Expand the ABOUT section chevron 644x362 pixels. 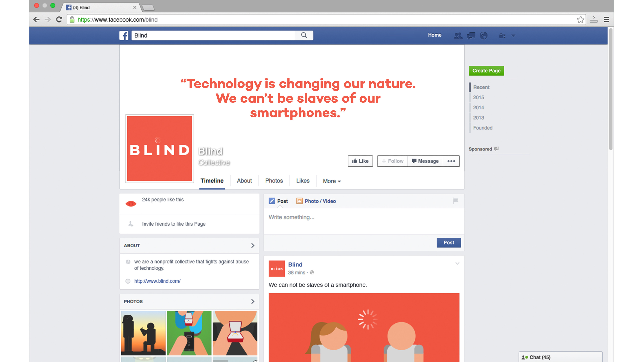(x=253, y=246)
